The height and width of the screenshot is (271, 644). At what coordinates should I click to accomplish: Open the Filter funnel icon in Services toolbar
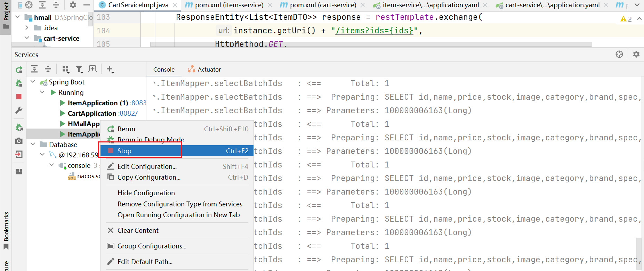[x=79, y=69]
